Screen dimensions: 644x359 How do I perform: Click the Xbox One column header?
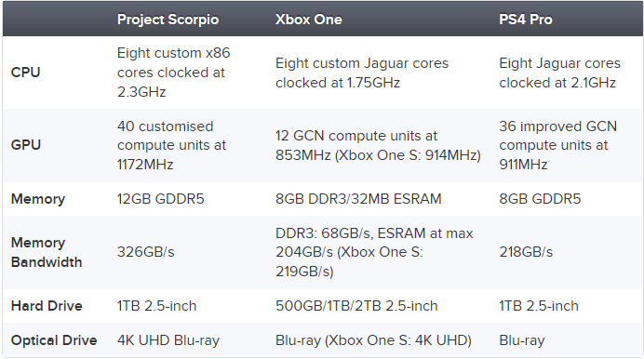308,20
